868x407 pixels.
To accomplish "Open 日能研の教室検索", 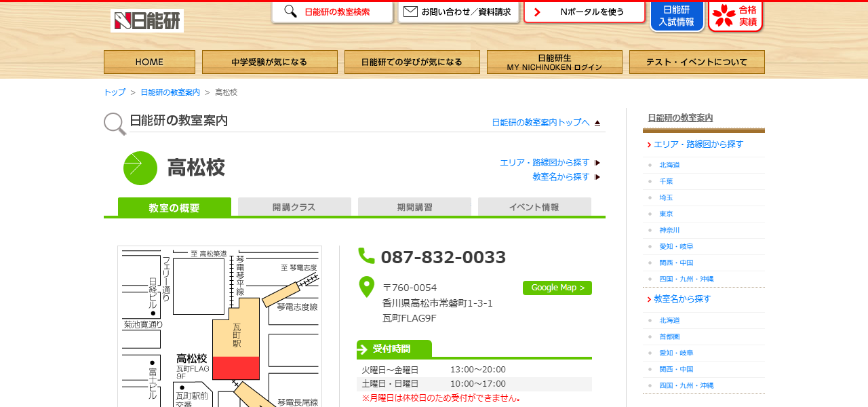I will 332,12.
